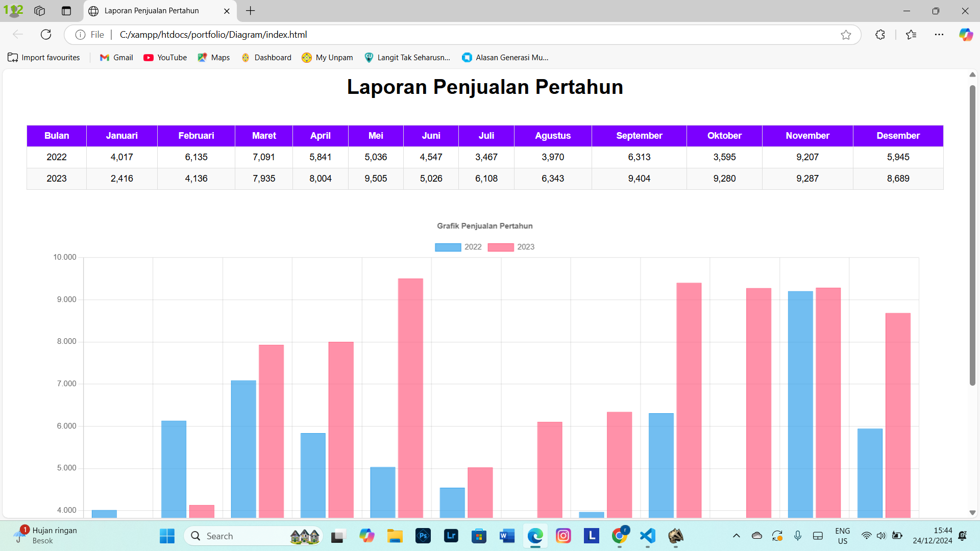Open Visual Studio Code from taskbar

pyautogui.click(x=647, y=536)
